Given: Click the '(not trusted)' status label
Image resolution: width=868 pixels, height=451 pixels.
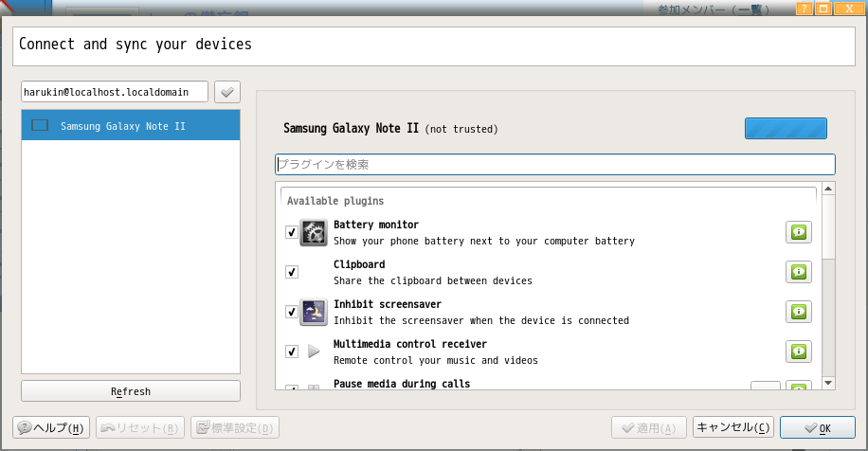Looking at the screenshot, I should tap(461, 130).
